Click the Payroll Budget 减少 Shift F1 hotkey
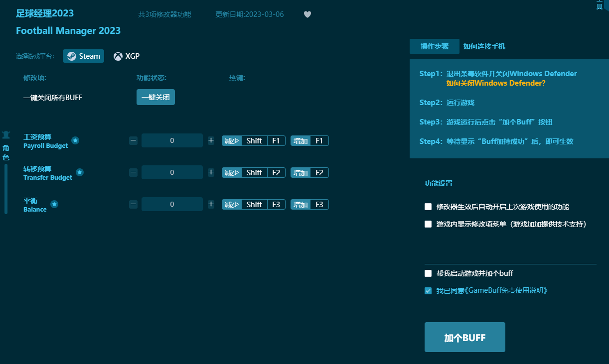The image size is (609, 364). click(x=254, y=140)
